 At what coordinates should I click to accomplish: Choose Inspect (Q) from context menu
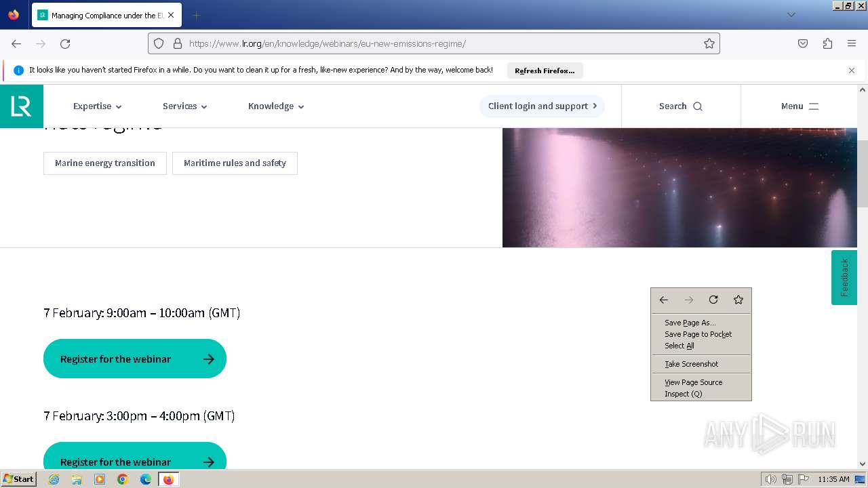coord(701,394)
